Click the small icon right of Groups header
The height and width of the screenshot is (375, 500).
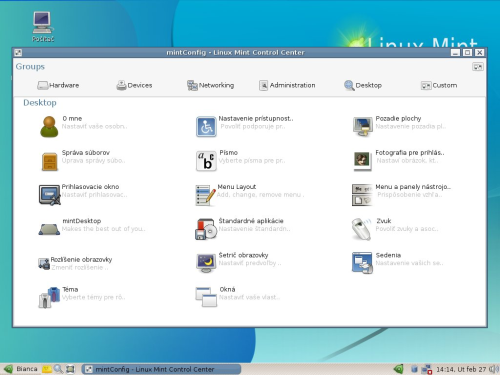point(478,67)
